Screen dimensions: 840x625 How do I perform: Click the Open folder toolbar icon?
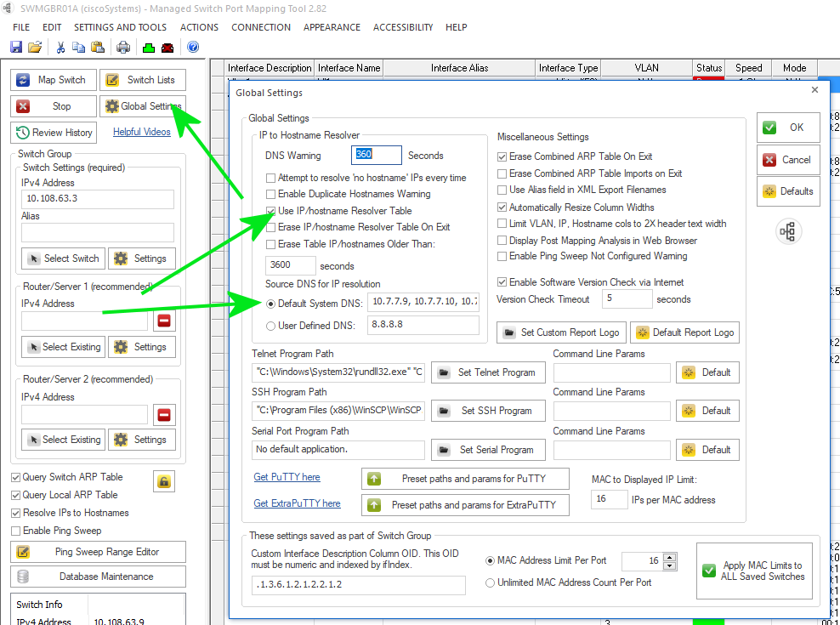pos(35,47)
